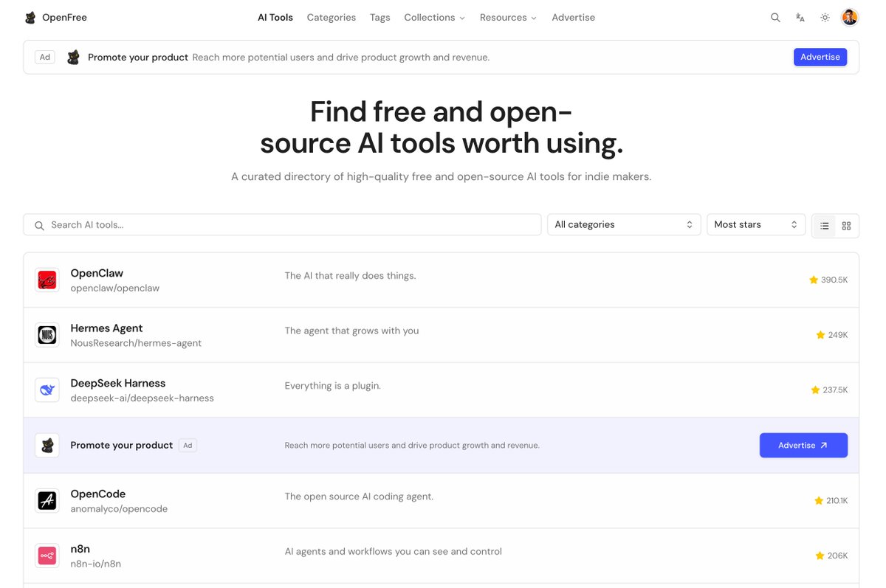Image resolution: width=886 pixels, height=588 pixels.
Task: Click the OpenClaw red logo icon
Action: [x=47, y=280]
